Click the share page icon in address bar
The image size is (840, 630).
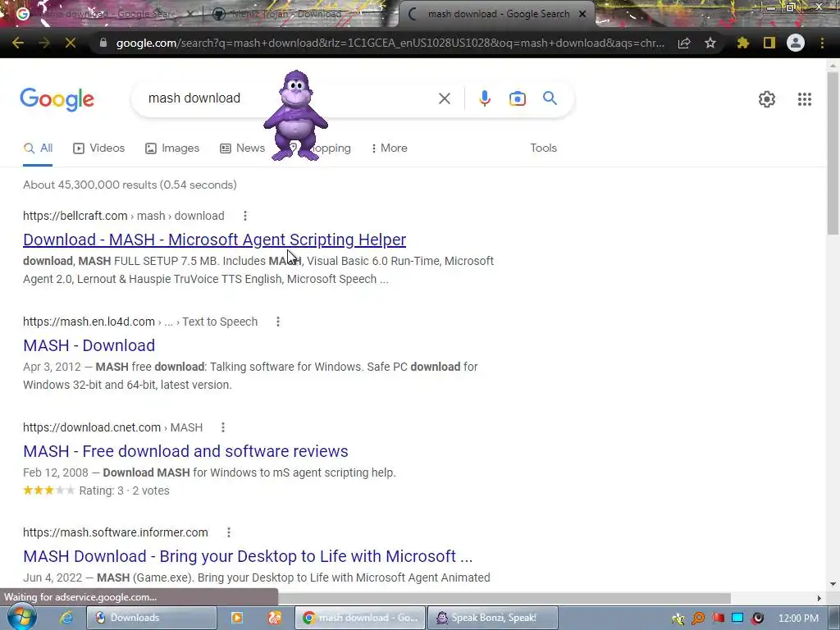(x=684, y=43)
